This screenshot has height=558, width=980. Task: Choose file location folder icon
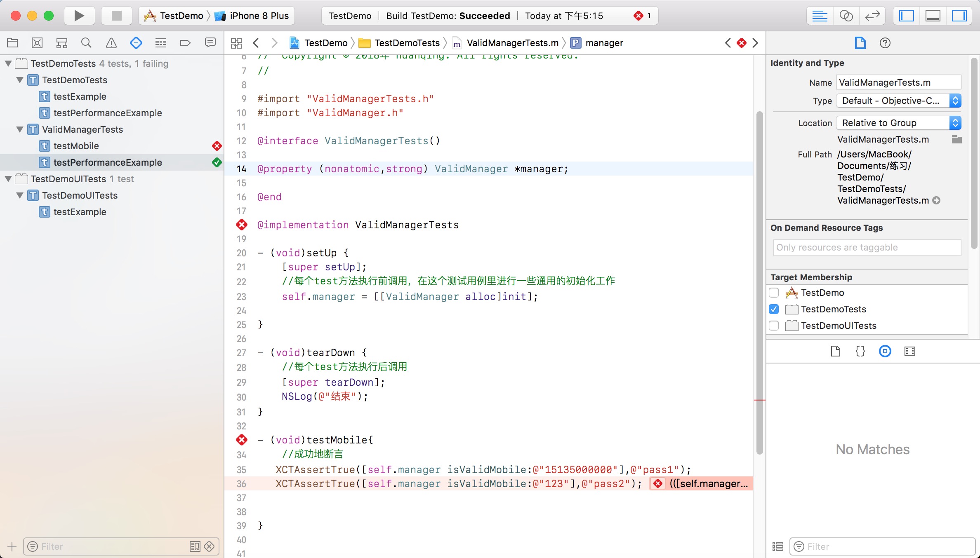pyautogui.click(x=956, y=139)
